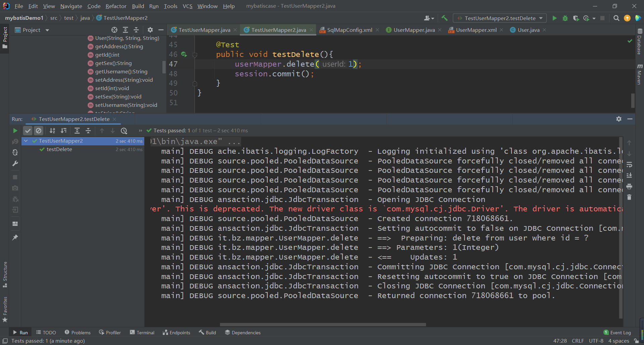Click the test history clock icon

(124, 131)
